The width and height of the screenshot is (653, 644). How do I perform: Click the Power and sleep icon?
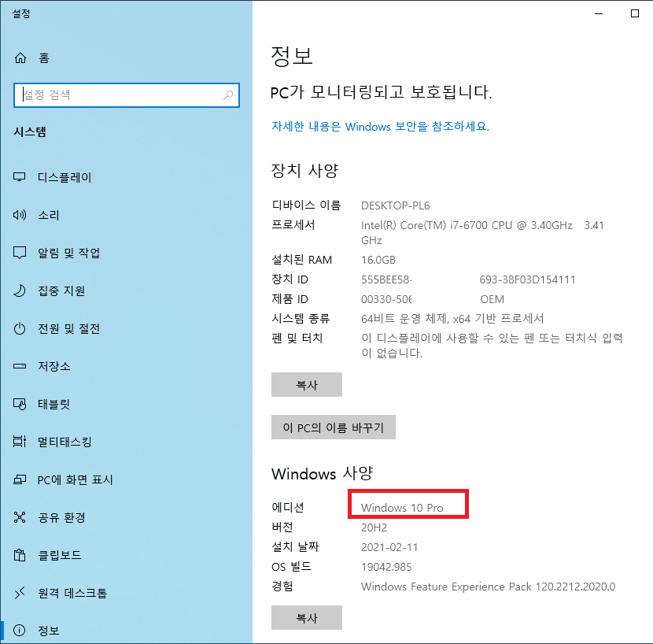20,328
